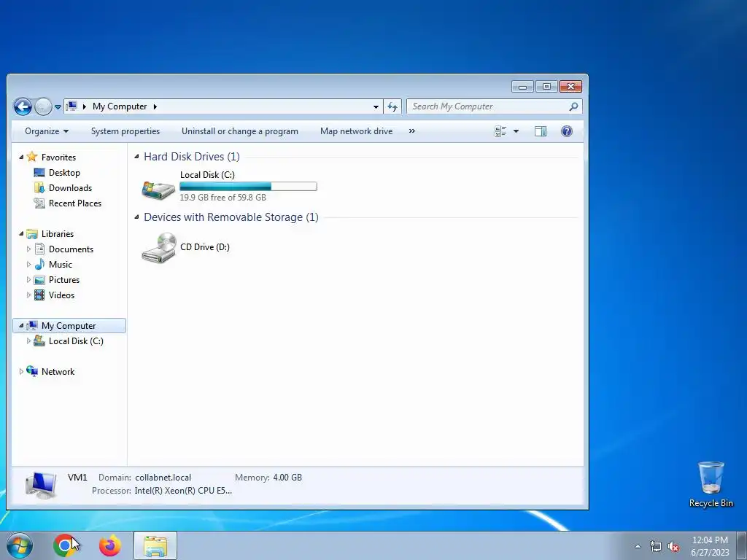Click the Hard Disk Drives (1) header

(192, 157)
